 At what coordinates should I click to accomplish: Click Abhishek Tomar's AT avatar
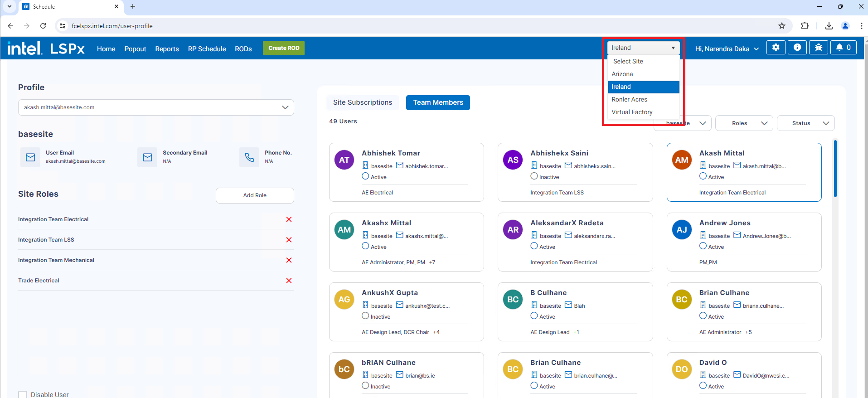(x=344, y=160)
